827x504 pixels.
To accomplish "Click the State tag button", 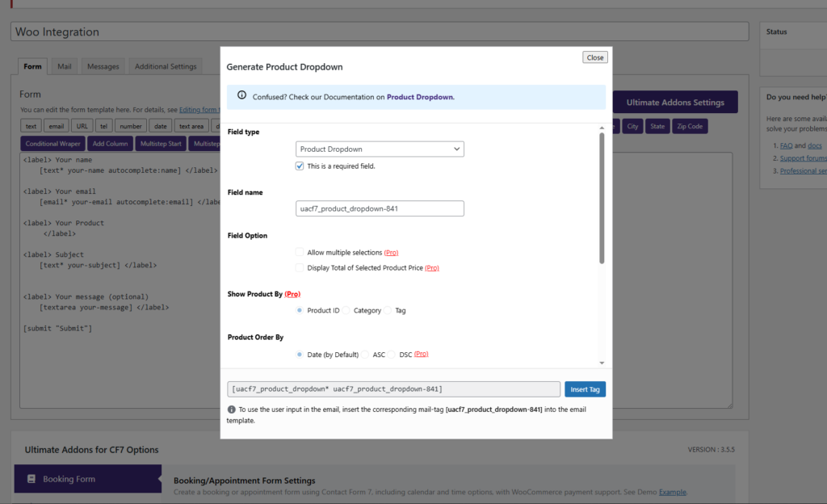I will [657, 126].
